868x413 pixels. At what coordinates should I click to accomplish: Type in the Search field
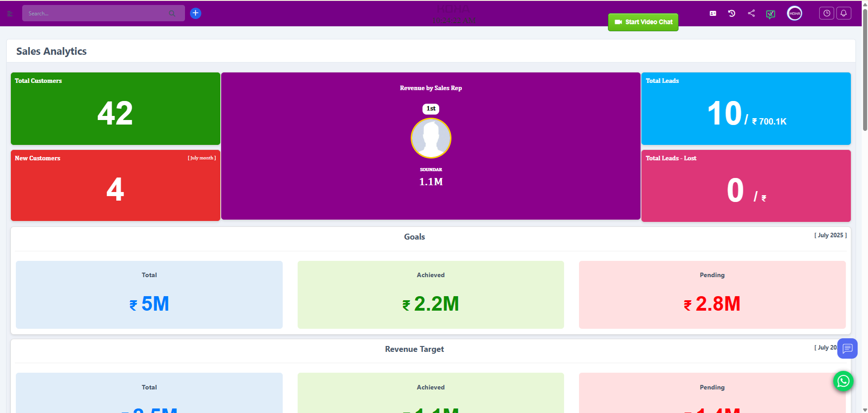click(95, 14)
